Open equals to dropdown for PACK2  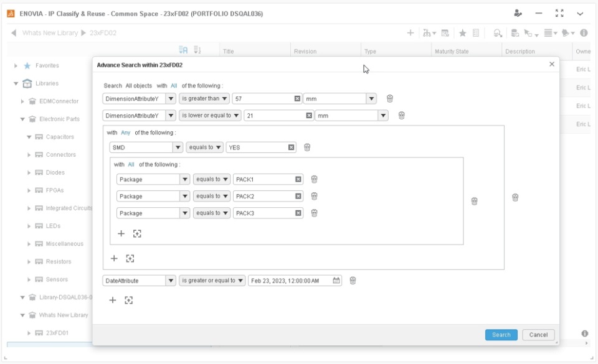tap(212, 196)
